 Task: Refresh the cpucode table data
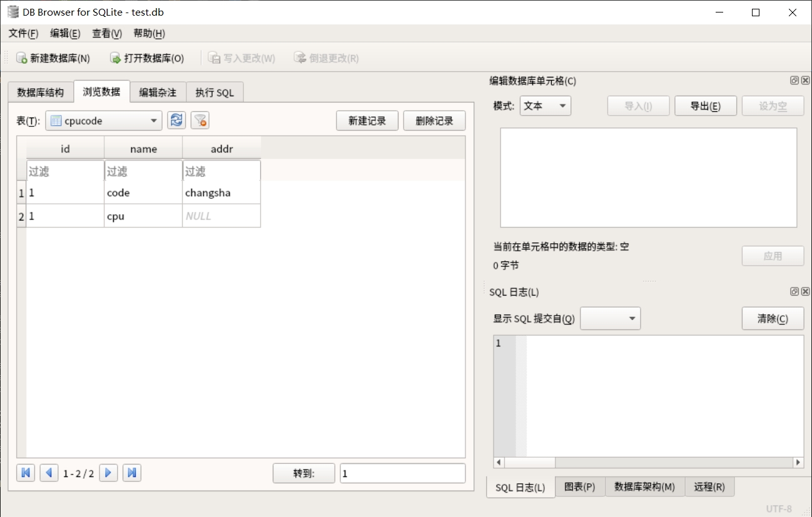coord(176,121)
